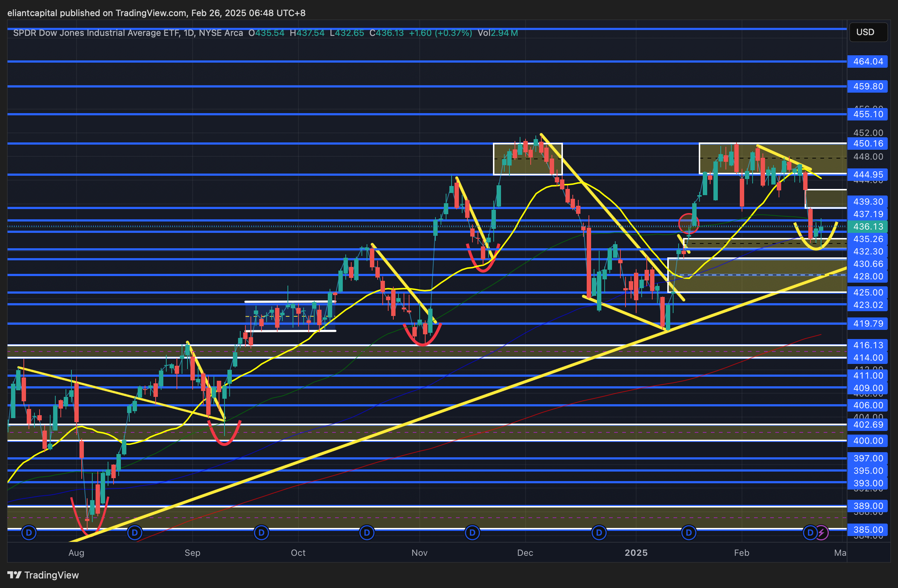Screen dimensions: 898x588
Task: Open the USD currency selector
Action: [868, 32]
